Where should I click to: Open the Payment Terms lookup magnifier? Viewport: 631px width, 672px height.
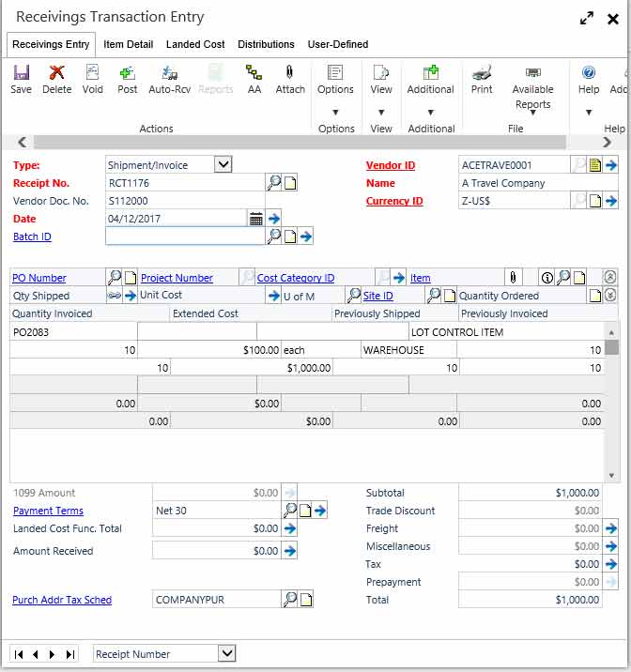pos(290,511)
